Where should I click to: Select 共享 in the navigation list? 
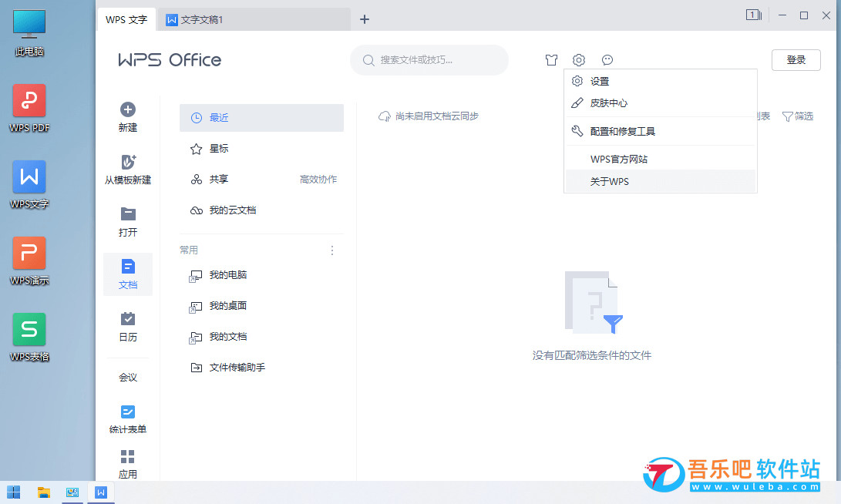(x=262, y=180)
